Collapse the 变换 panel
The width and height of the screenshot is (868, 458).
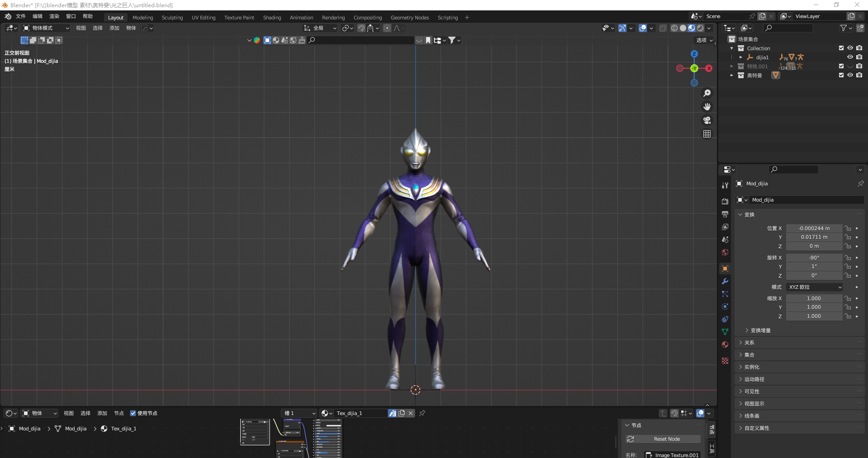[x=800, y=215]
